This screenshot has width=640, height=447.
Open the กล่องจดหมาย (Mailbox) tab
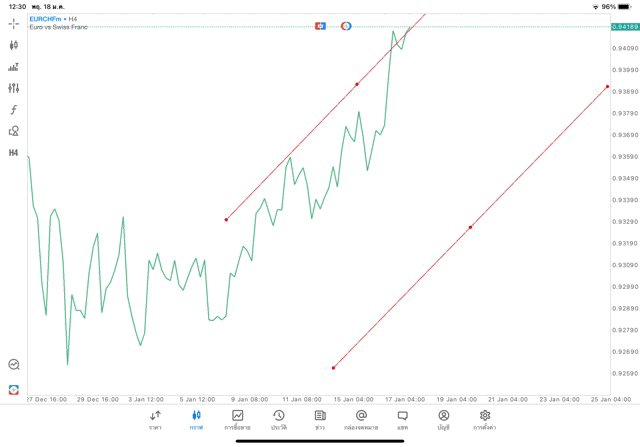pos(361,419)
